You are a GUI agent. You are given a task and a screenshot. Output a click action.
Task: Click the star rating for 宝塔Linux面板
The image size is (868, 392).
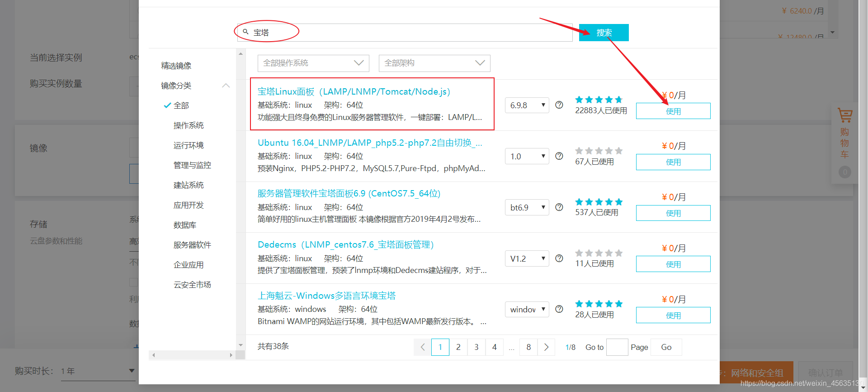click(599, 100)
